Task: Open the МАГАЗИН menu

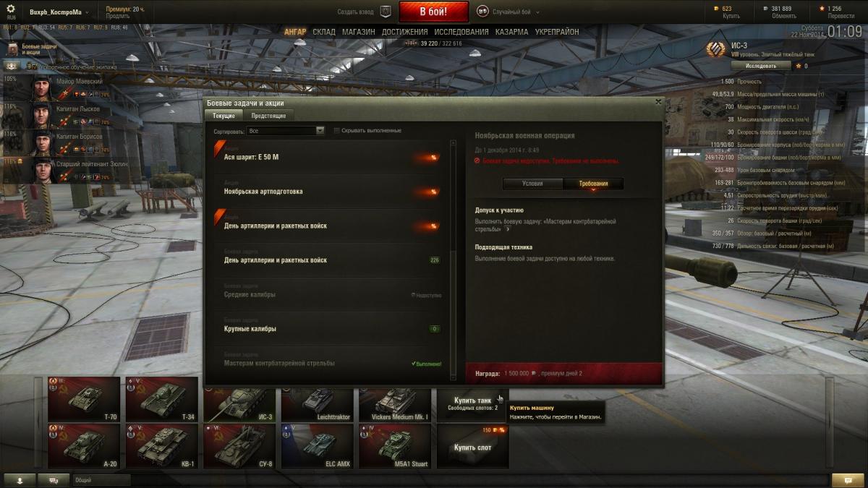Action: (x=358, y=33)
